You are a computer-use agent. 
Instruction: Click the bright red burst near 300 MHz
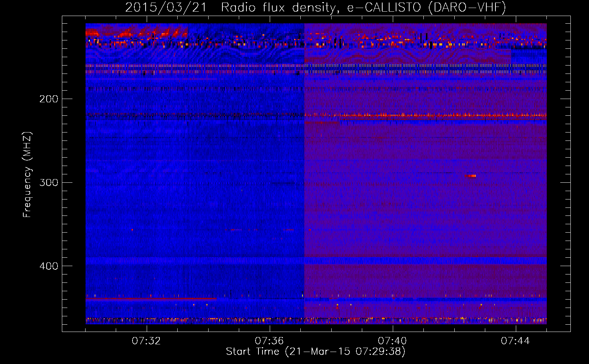click(x=470, y=176)
